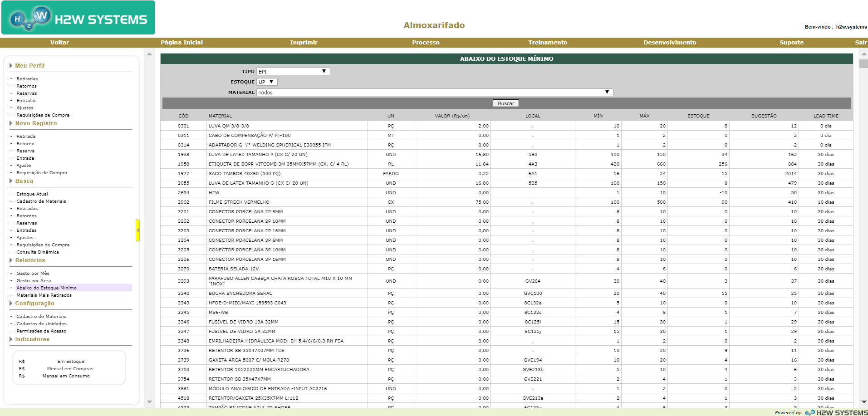Select Imprimir from the navigation bar

(304, 43)
